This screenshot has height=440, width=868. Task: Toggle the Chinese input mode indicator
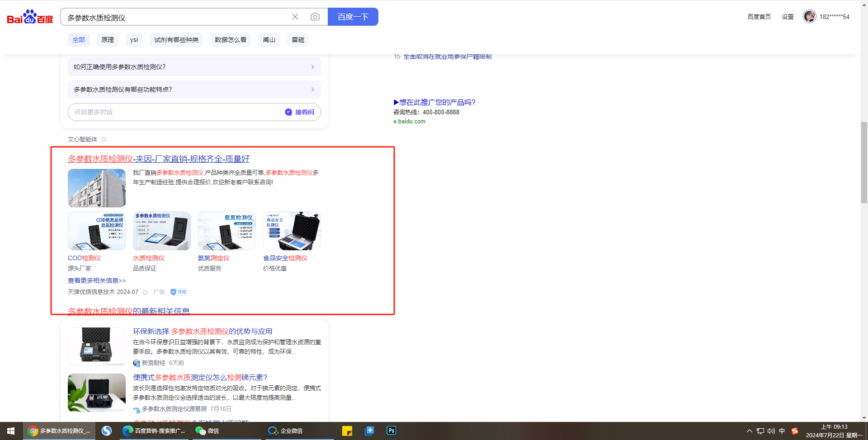[x=782, y=431]
